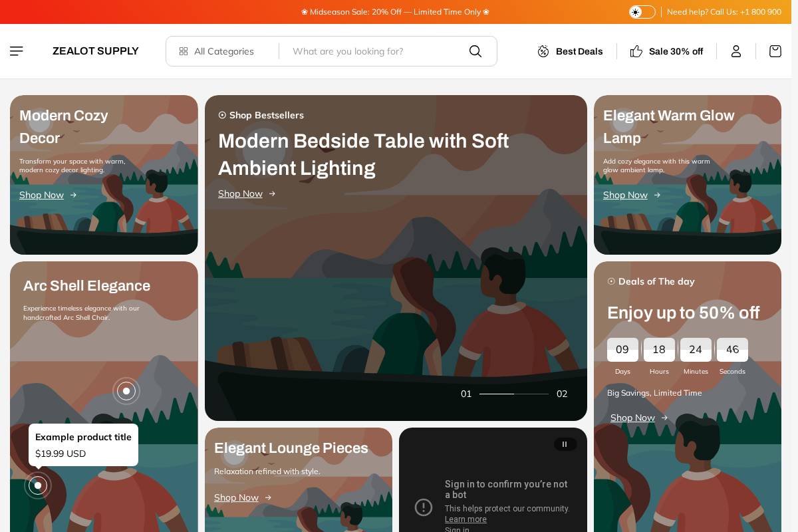Click the Midseason Sale announcement text
Screen dimensions: 798x532
coord(395,12)
